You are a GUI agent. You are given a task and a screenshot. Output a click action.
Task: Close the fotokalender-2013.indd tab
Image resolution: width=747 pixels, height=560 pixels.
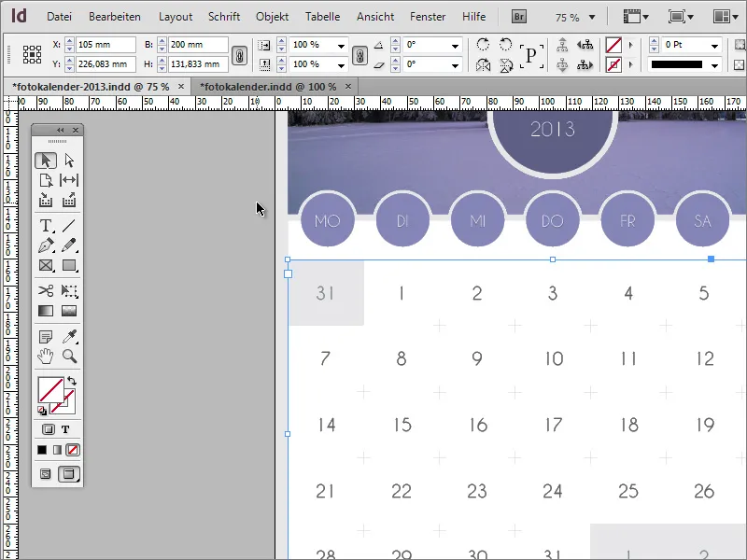coord(181,86)
